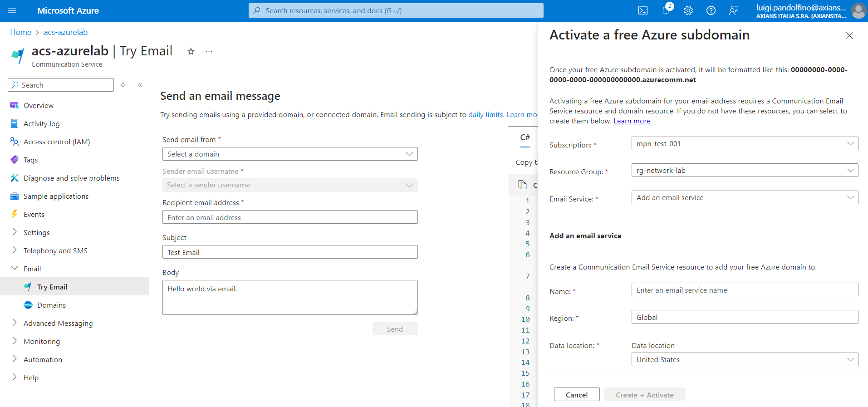
Task: Favorite this page with the star icon
Action: click(x=191, y=52)
